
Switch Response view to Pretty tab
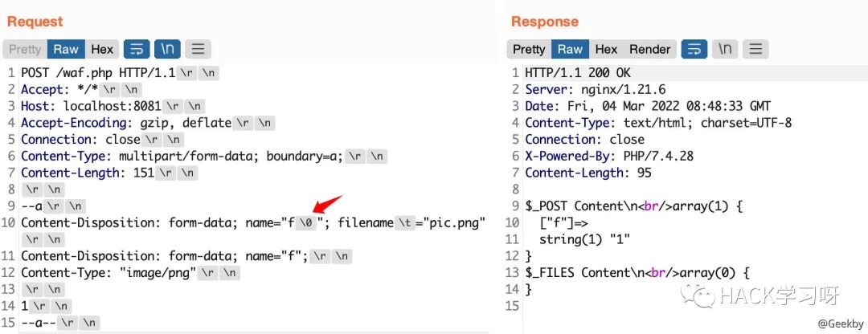tap(529, 49)
